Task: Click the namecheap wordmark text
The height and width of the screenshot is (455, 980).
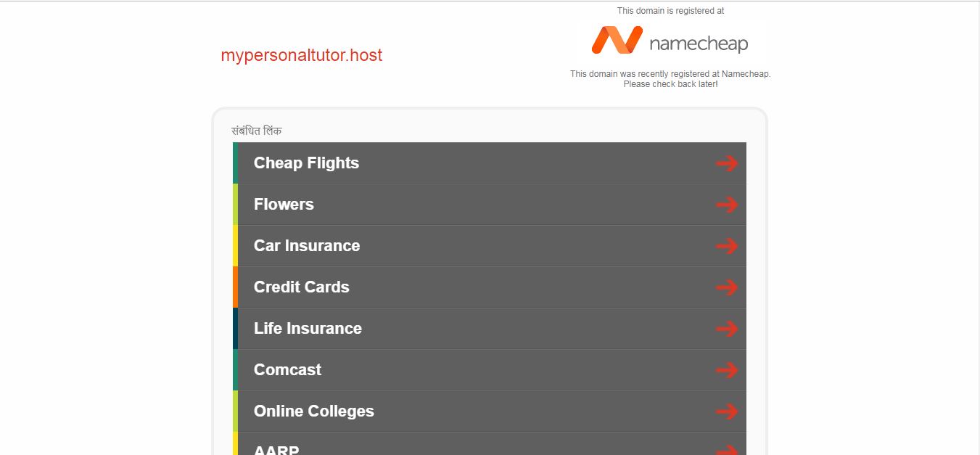Action: pos(699,44)
